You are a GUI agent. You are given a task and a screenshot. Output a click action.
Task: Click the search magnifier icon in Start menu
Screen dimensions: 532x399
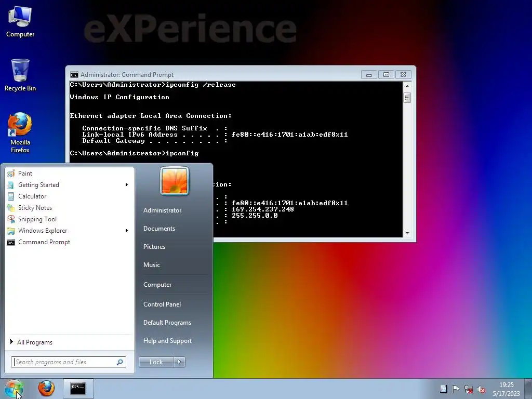coord(120,362)
